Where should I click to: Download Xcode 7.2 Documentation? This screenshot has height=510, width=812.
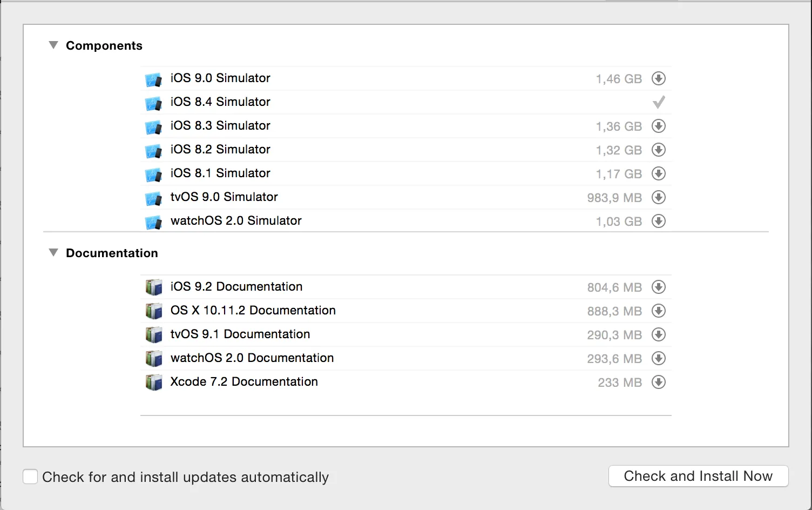tap(658, 382)
